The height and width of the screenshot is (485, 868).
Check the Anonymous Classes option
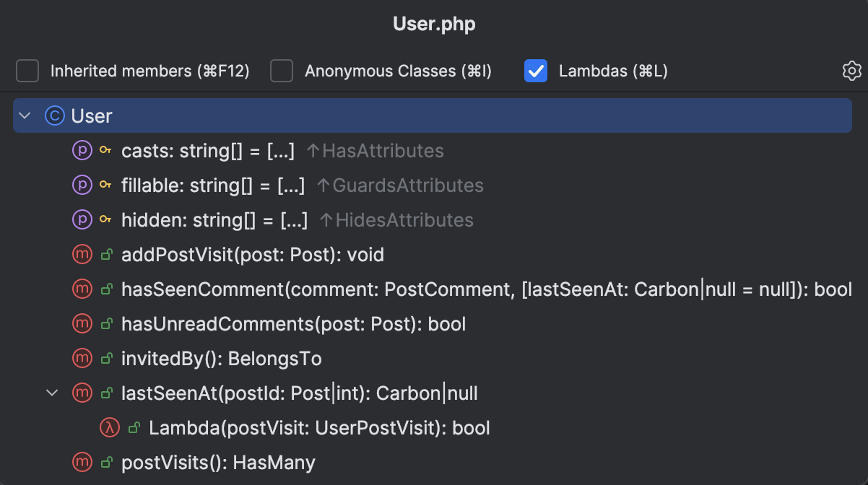point(282,71)
